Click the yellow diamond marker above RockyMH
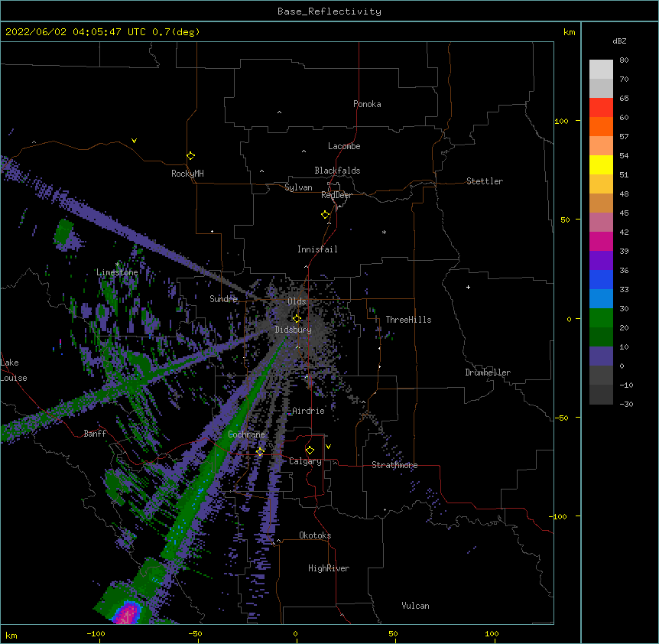This screenshot has height=644, width=659. pos(190,156)
